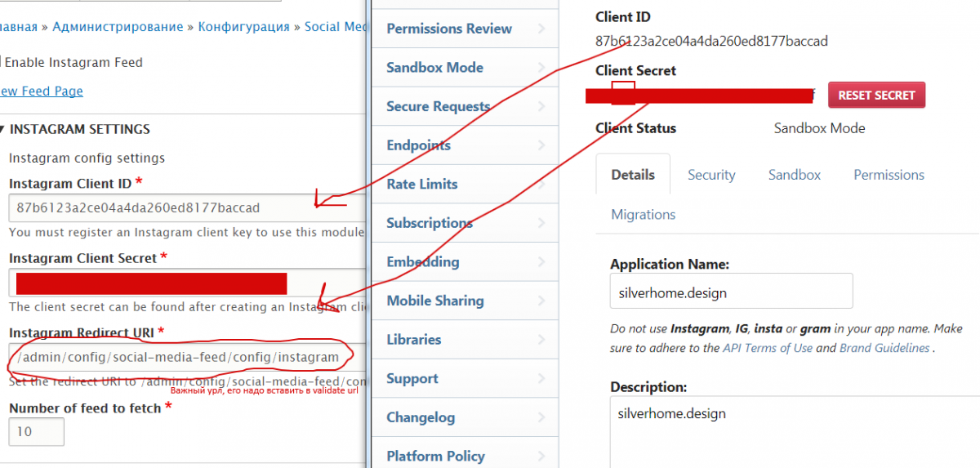Click chevron arrow next to Mobile Sharing
This screenshot has width=980, height=468.
(541, 301)
